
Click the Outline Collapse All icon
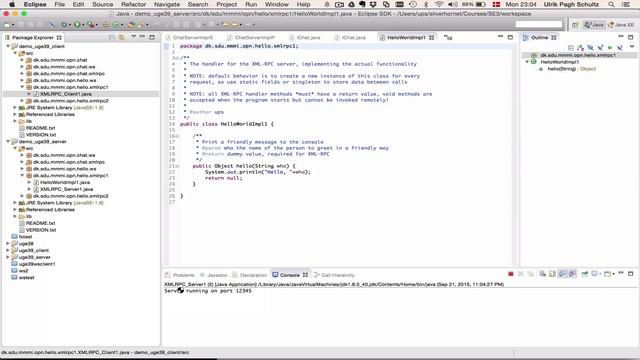(571, 48)
